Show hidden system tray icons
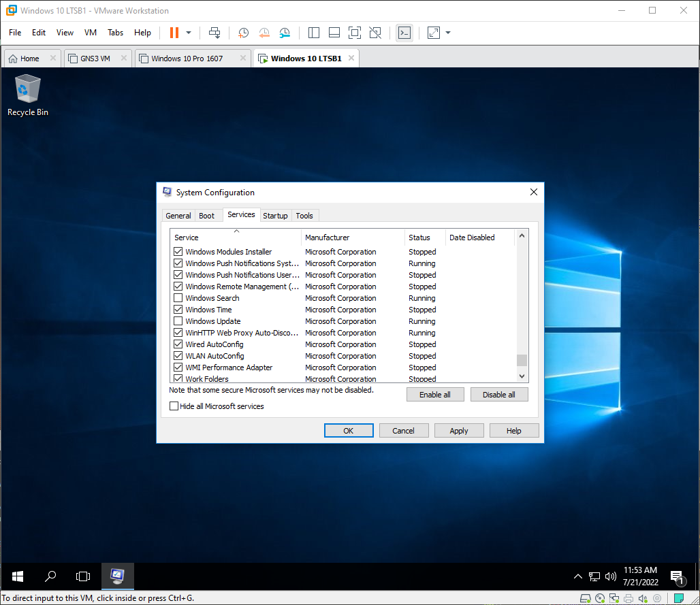 point(577,576)
